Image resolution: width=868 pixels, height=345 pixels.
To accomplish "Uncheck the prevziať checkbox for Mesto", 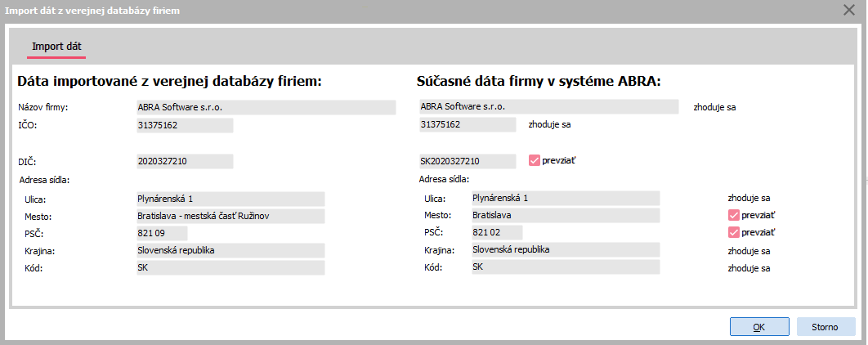I will pos(733,215).
